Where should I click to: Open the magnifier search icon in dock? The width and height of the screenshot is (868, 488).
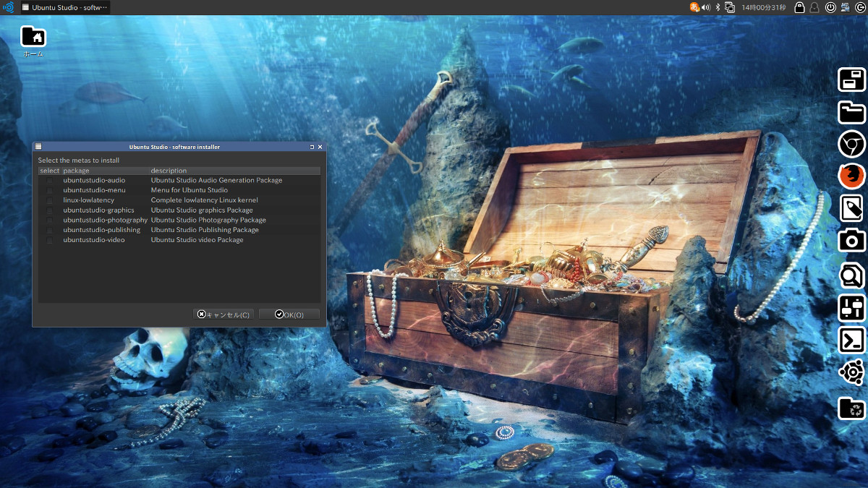[x=852, y=275]
